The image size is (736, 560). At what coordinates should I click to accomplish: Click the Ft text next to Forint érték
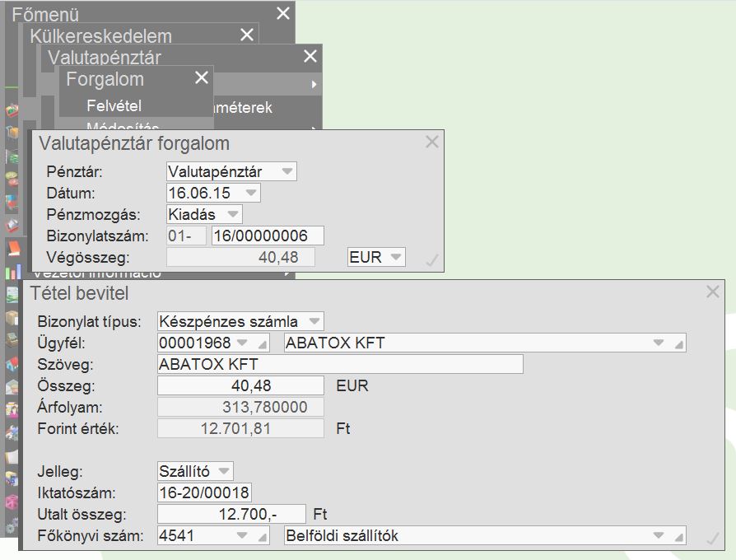pos(343,428)
